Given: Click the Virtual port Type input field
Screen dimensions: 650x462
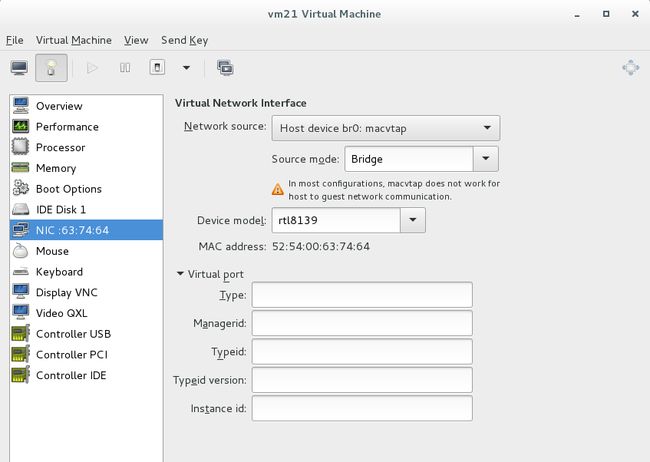Looking at the screenshot, I should click(x=362, y=295).
